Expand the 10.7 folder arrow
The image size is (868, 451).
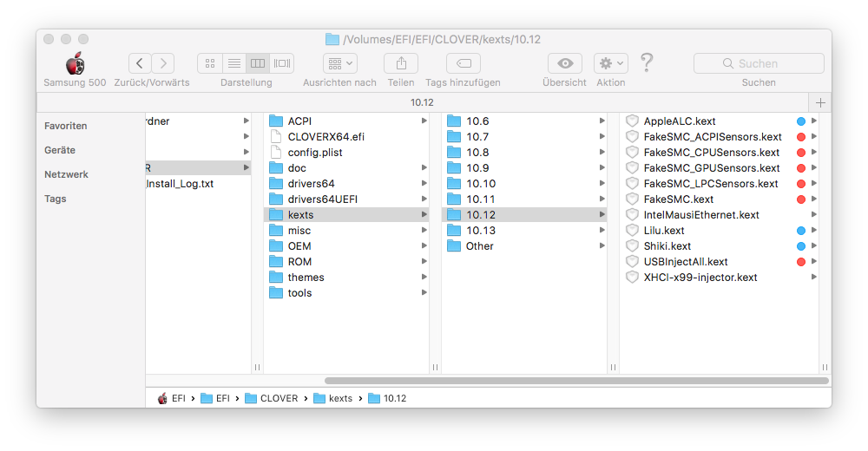(602, 136)
